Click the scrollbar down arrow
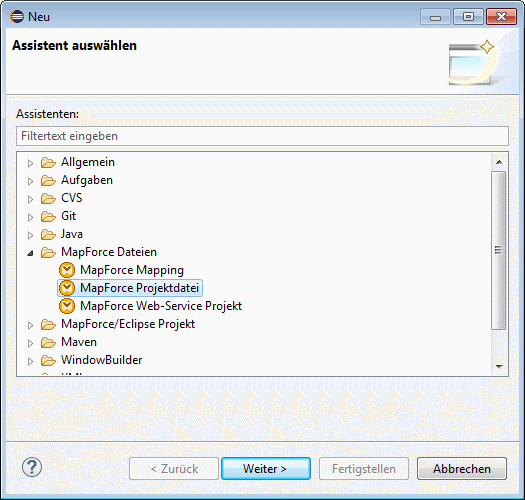Screen dimensions: 525x500 pos(499,366)
